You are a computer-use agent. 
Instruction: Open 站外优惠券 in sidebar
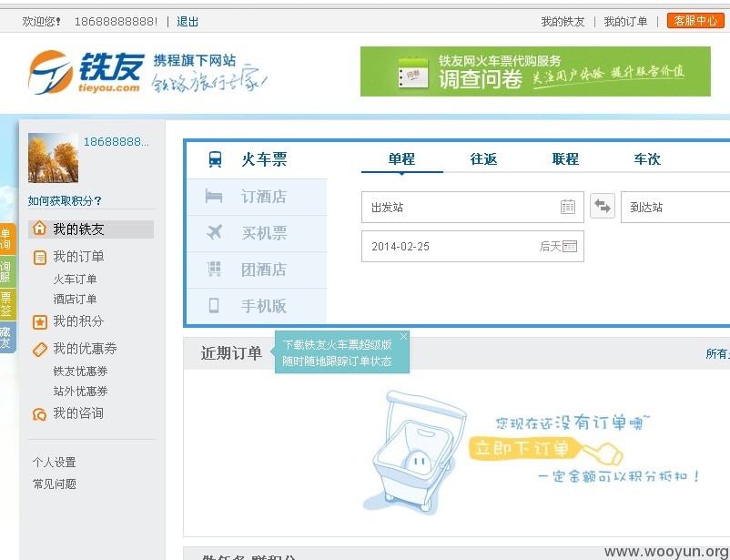(80, 392)
